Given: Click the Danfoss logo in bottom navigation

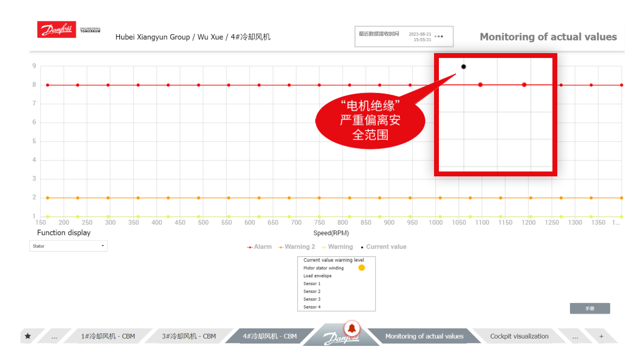Looking at the screenshot, I should coord(341,338).
